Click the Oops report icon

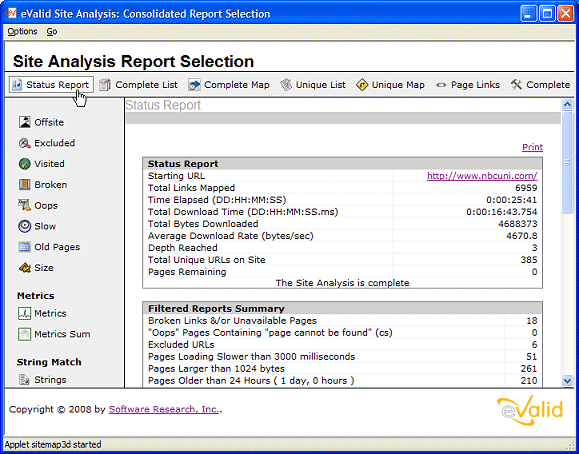click(x=25, y=205)
